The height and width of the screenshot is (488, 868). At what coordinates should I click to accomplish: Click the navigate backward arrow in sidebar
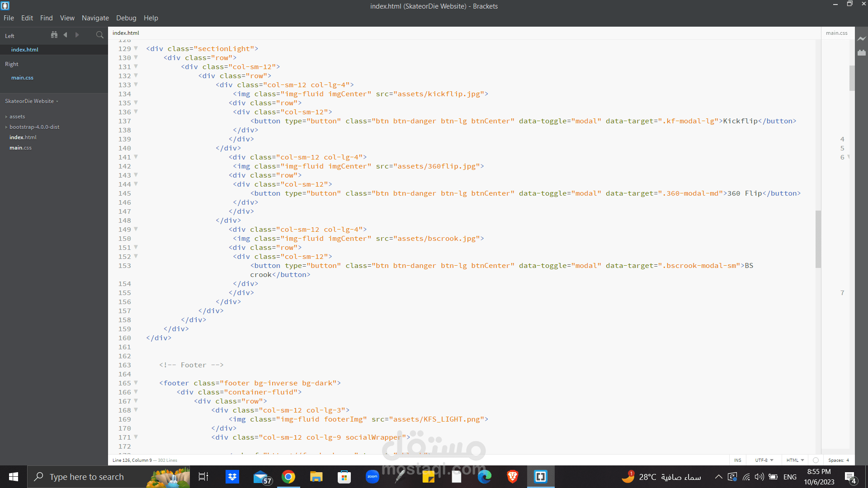coord(66,35)
